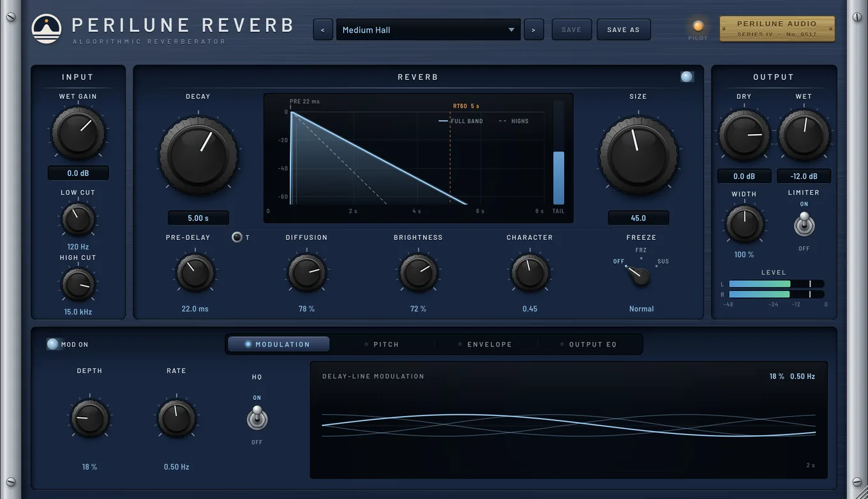Go to the previous preset arrow
The height and width of the screenshot is (499, 868).
[323, 29]
